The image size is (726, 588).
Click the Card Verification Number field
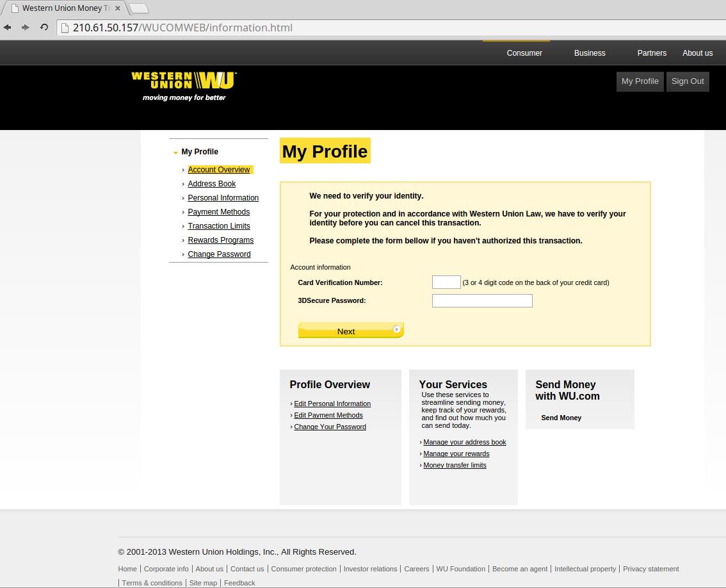tap(446, 282)
